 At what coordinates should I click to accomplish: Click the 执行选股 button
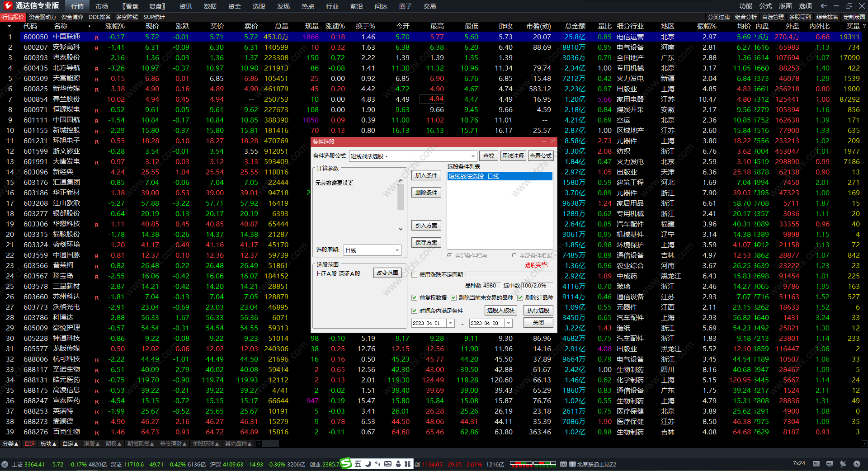[538, 311]
